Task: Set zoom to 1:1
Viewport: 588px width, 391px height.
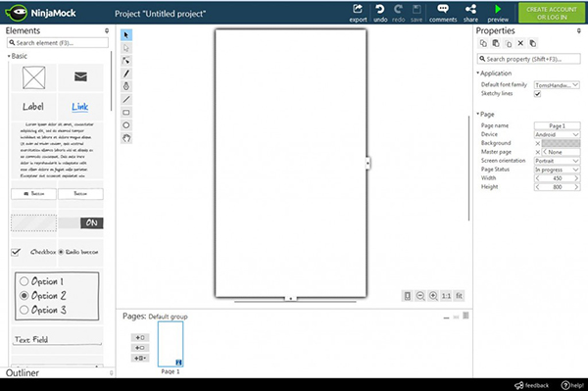Action: (446, 296)
